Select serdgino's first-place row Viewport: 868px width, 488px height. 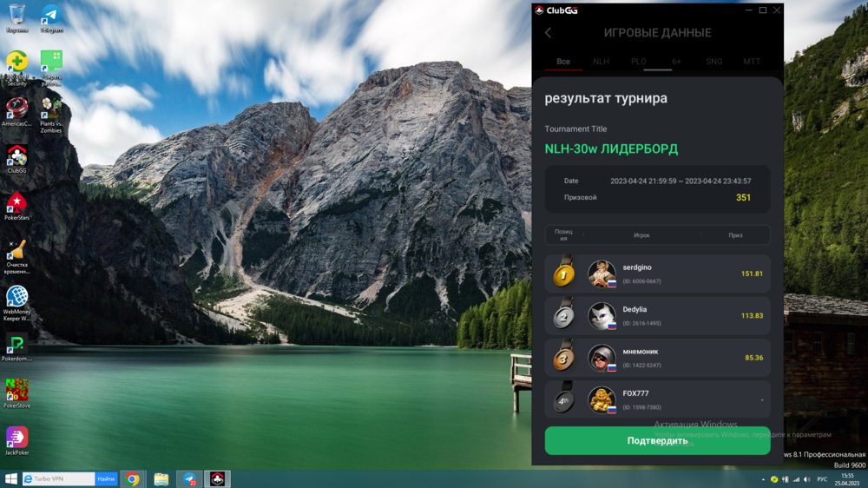tap(657, 274)
